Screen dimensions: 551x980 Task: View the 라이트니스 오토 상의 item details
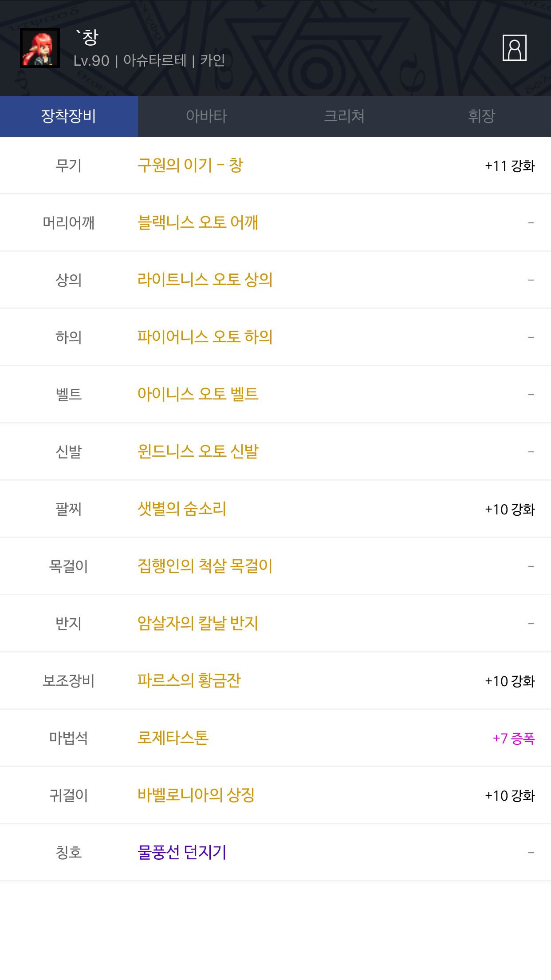pyautogui.click(x=205, y=280)
